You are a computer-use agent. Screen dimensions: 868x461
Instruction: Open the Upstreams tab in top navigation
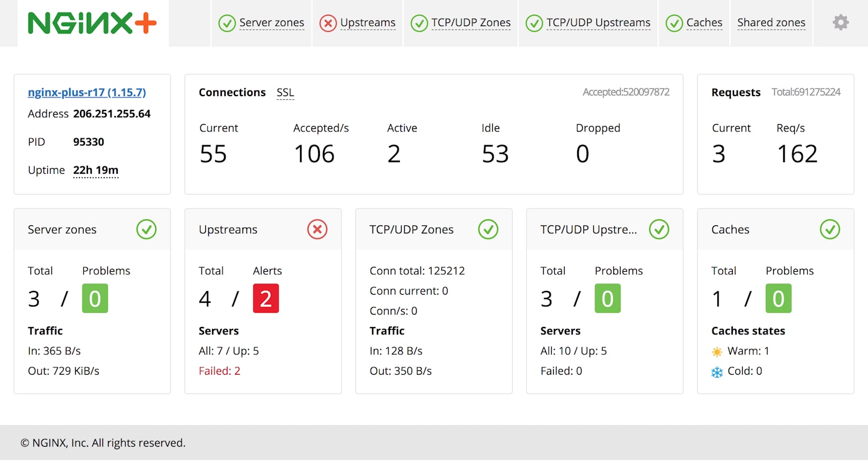tap(357, 23)
